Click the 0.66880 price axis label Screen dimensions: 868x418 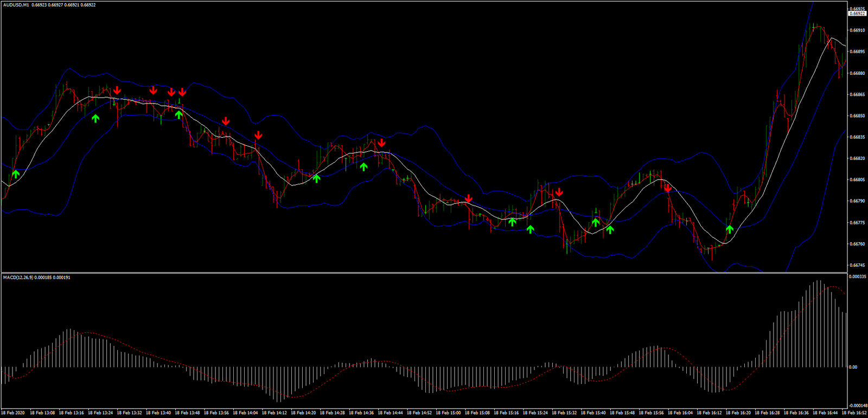857,73
